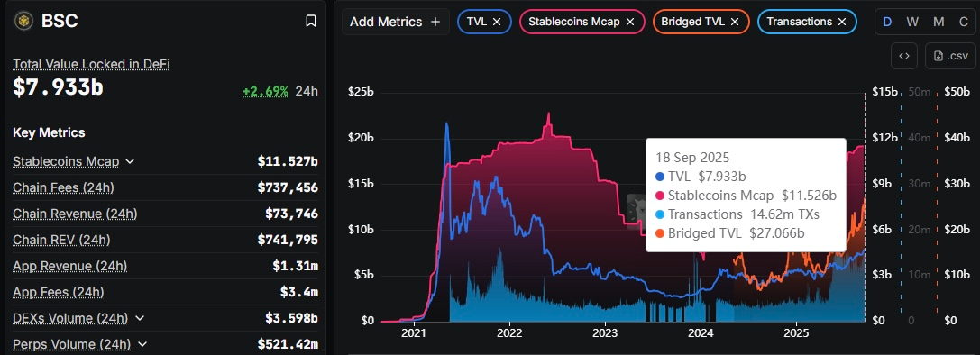Switch to weekly W interval
This screenshot has height=355, width=980.
click(912, 22)
